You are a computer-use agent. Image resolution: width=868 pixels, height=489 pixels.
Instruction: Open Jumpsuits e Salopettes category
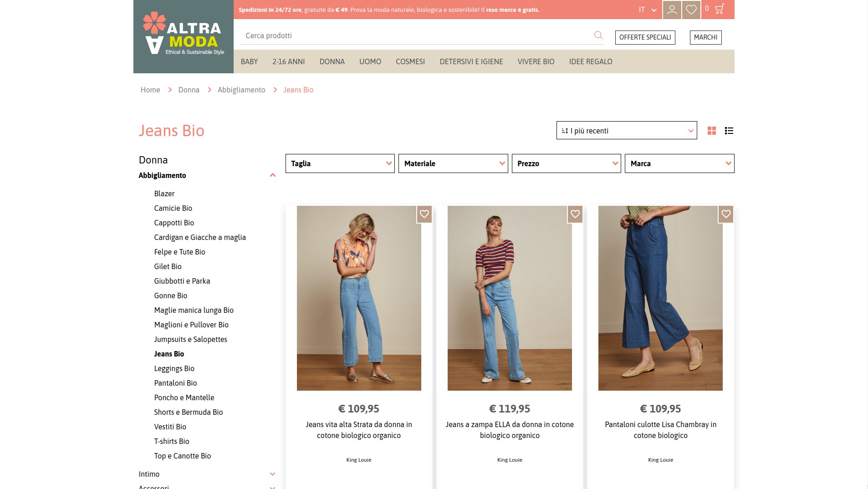pos(190,339)
